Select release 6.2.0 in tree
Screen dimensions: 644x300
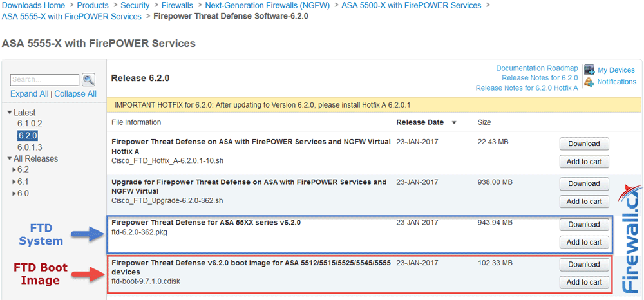[28, 135]
